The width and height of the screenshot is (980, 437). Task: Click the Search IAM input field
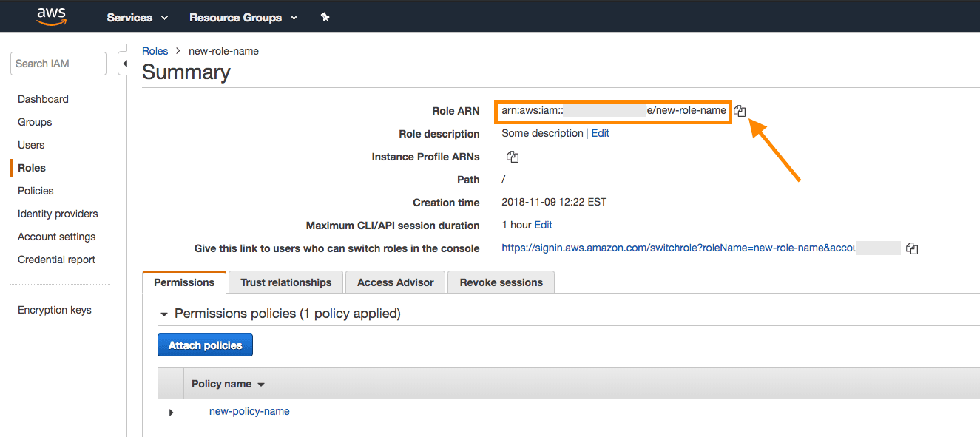click(x=58, y=64)
